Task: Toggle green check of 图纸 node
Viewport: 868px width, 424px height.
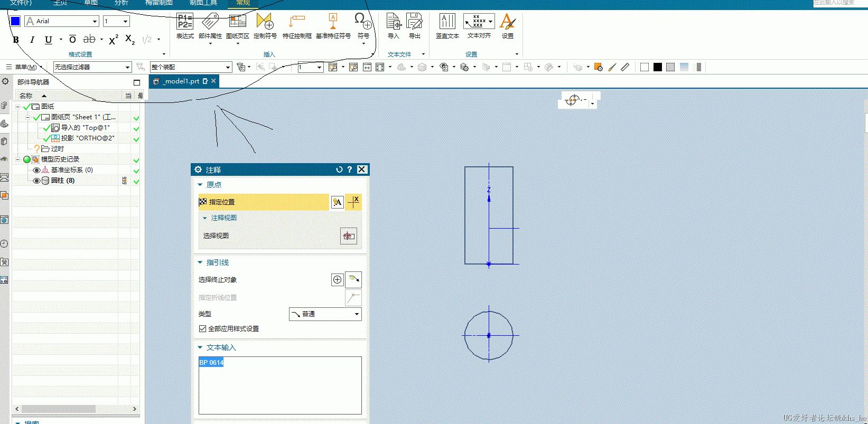Action: pos(26,107)
